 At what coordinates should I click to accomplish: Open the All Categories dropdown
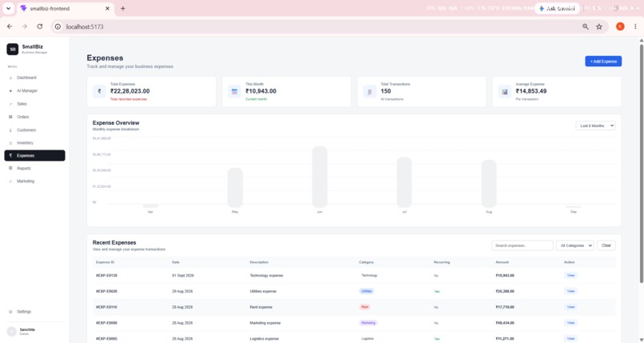pyautogui.click(x=575, y=245)
